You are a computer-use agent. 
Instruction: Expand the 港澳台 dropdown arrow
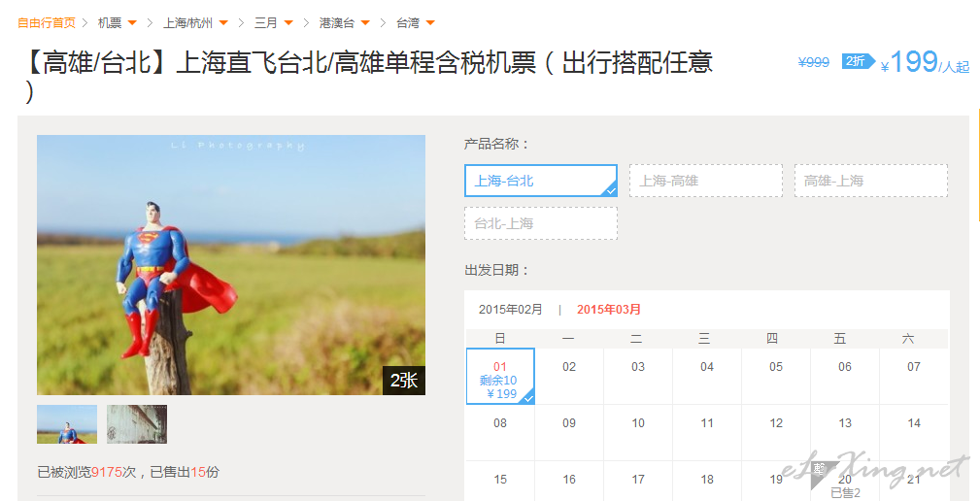[365, 23]
